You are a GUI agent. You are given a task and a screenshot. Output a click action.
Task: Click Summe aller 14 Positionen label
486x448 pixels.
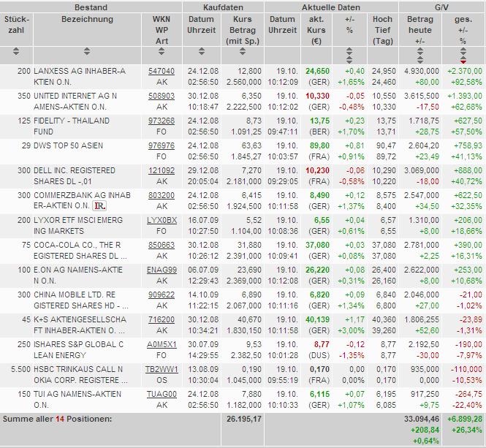[x=57, y=419]
